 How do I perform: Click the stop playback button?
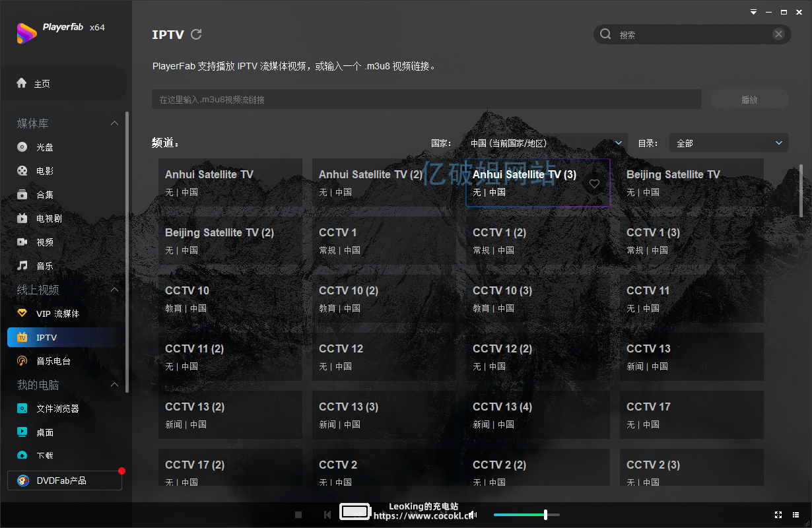coord(298,515)
